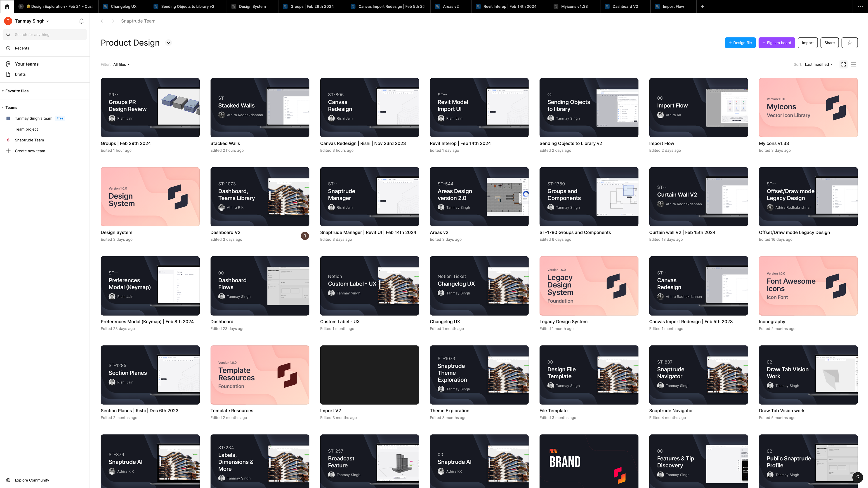The height and width of the screenshot is (488, 868).
Task: Open the New Brand file thumbnail
Action: pos(589,461)
